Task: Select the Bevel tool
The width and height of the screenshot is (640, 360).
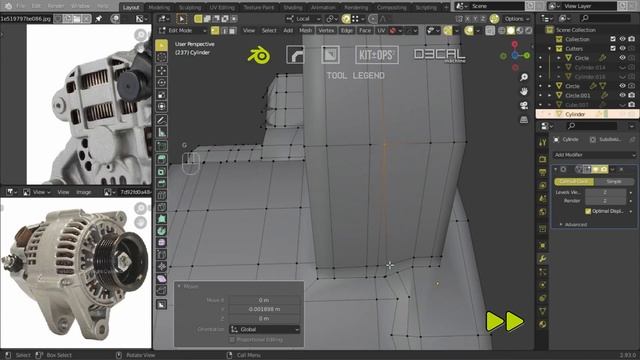Action: click(162, 183)
